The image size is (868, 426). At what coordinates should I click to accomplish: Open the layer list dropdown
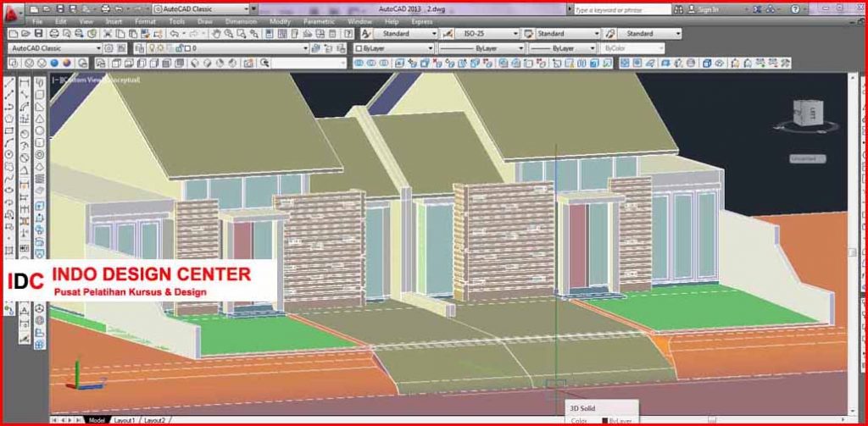pyautogui.click(x=305, y=48)
